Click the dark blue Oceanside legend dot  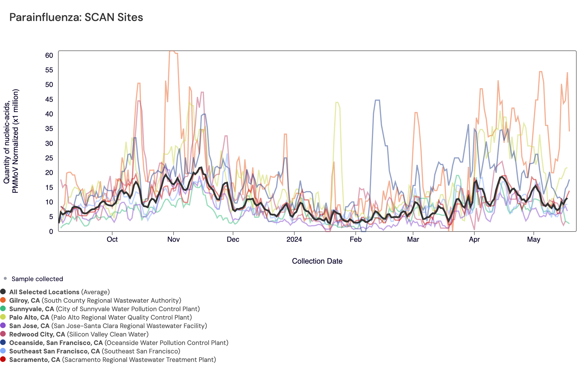pyautogui.click(x=3, y=342)
